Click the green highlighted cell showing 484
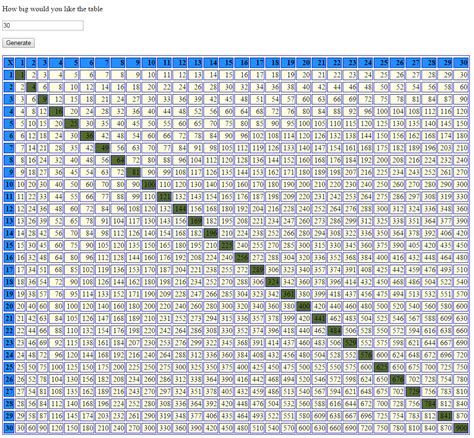 point(335,330)
